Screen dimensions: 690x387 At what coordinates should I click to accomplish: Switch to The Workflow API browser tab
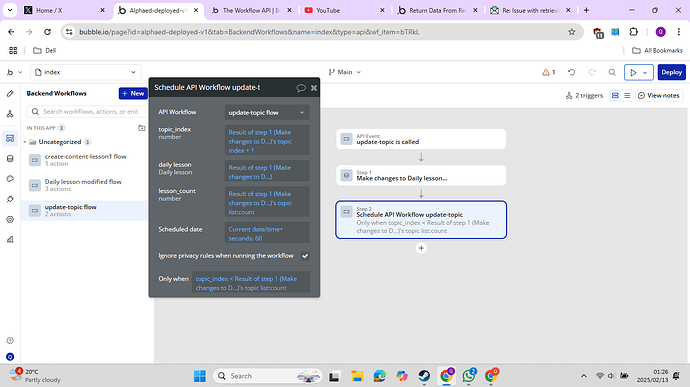coord(250,10)
